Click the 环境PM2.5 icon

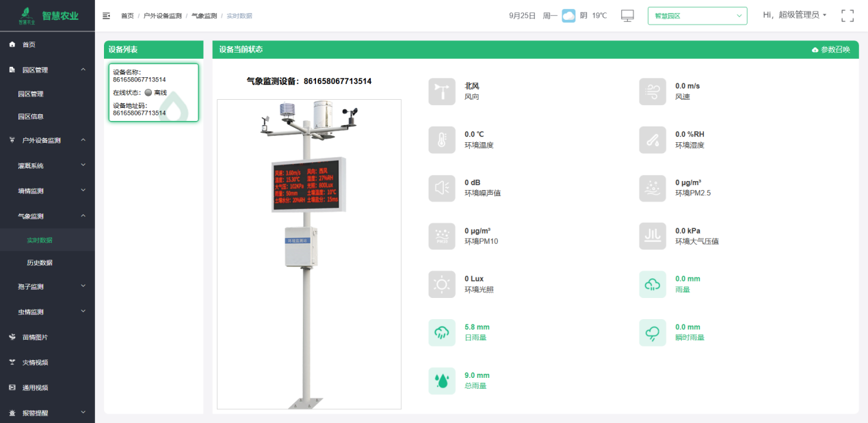(x=653, y=188)
